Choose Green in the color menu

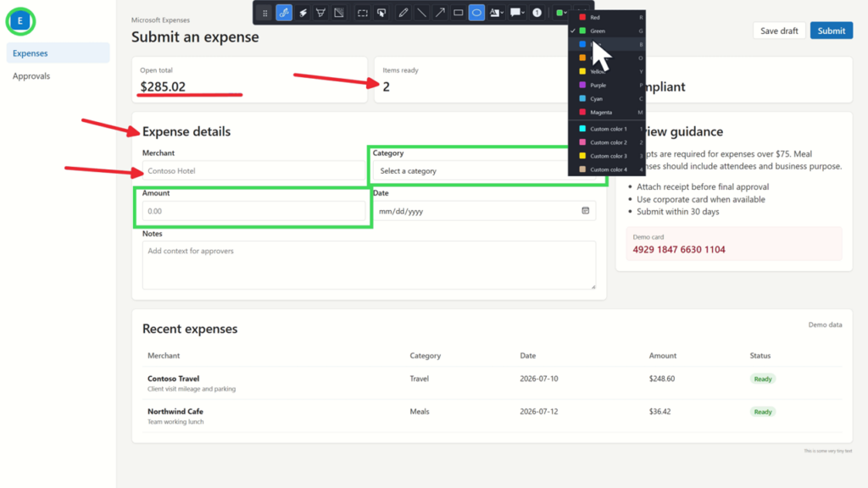[x=607, y=31]
